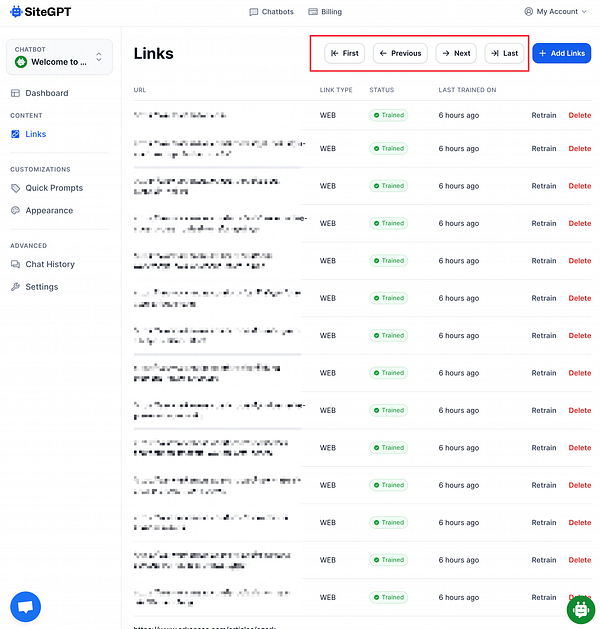Open the green robot chatbot launcher
This screenshot has height=629, width=600.
pyautogui.click(x=580, y=610)
